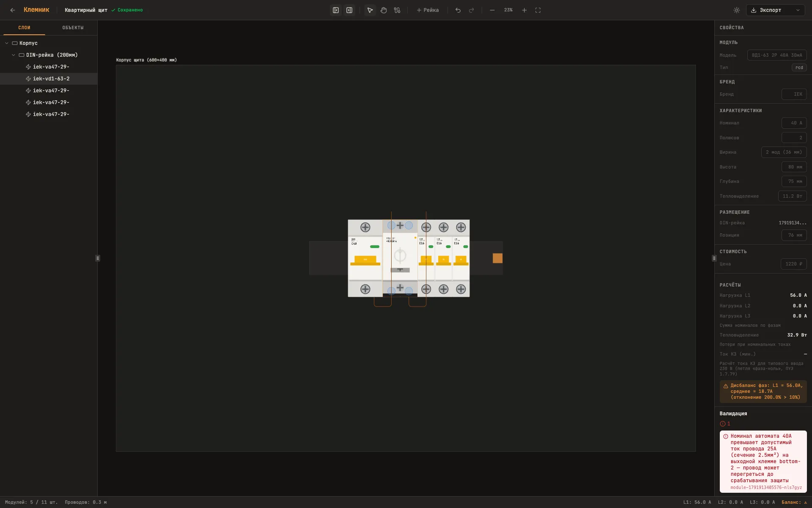Select the hand pan tool

[384, 10]
